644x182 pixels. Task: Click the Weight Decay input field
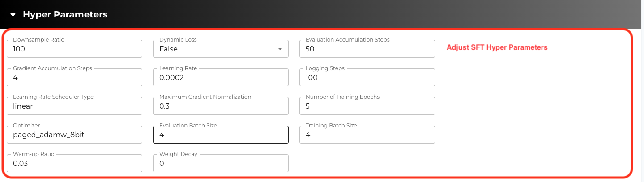point(221,164)
